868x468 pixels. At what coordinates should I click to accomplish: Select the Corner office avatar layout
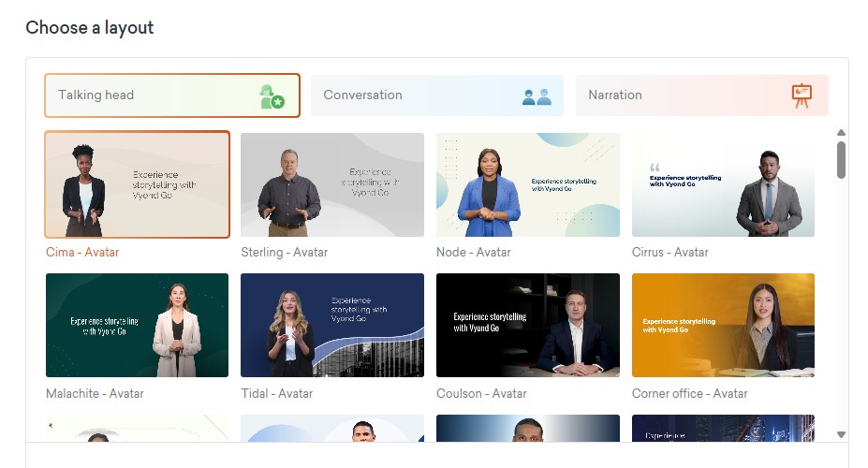click(x=723, y=325)
